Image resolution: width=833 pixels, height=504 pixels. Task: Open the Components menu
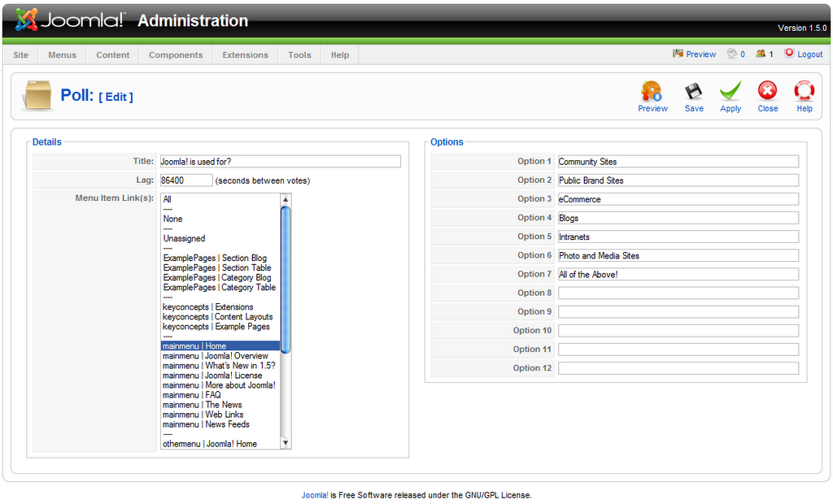(x=176, y=54)
